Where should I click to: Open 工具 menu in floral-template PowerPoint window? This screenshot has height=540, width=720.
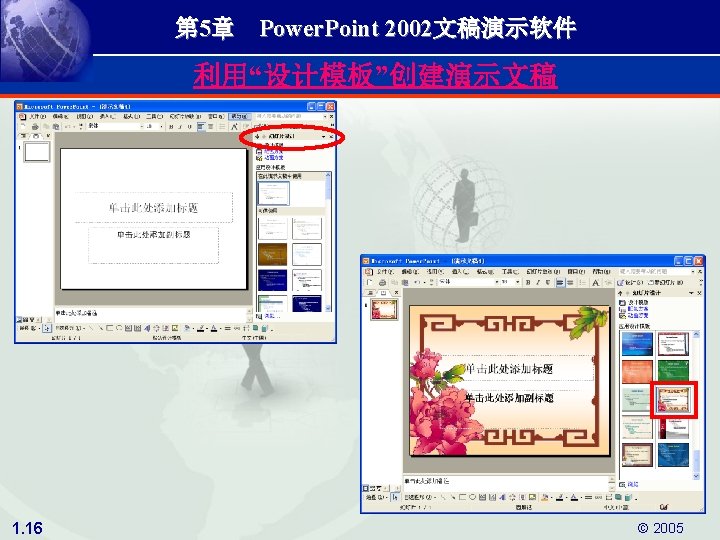(x=510, y=272)
